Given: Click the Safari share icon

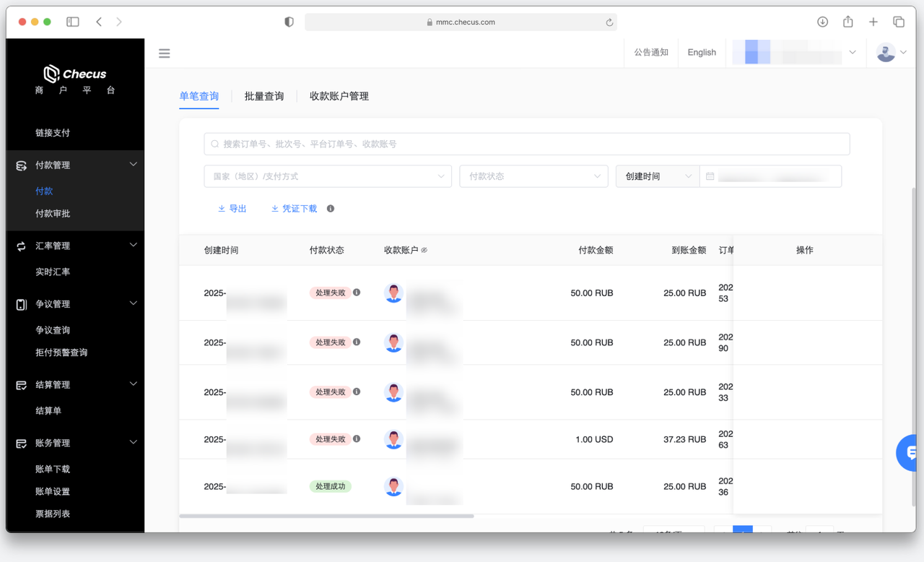Looking at the screenshot, I should tap(848, 22).
